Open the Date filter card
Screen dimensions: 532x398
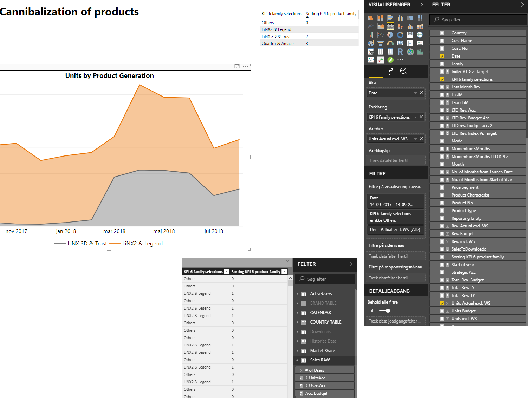pos(396,201)
